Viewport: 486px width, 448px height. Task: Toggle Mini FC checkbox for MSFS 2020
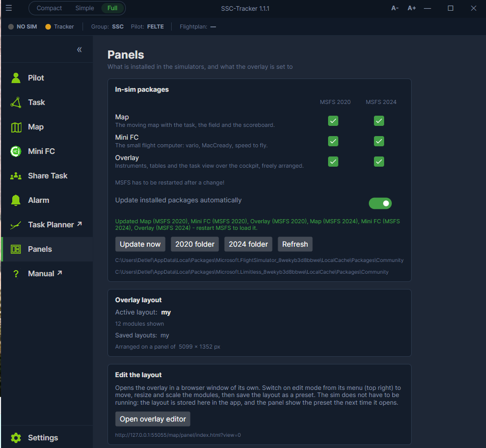point(333,141)
